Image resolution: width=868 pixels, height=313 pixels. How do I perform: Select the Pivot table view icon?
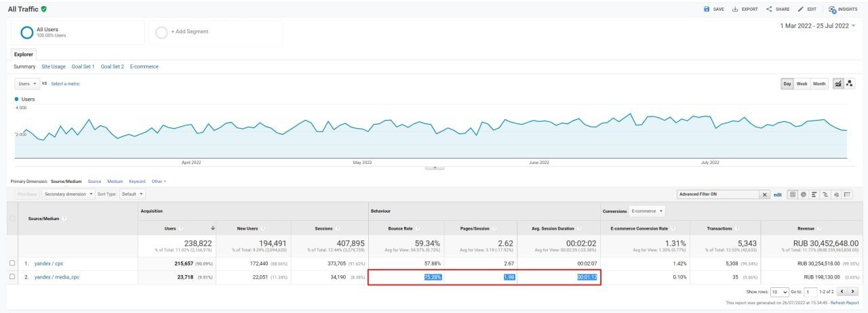click(847, 194)
